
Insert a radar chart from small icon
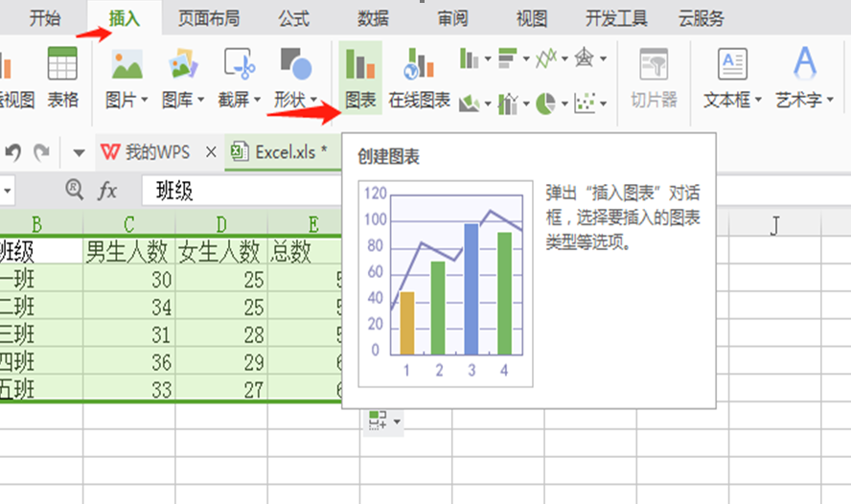[x=585, y=57]
